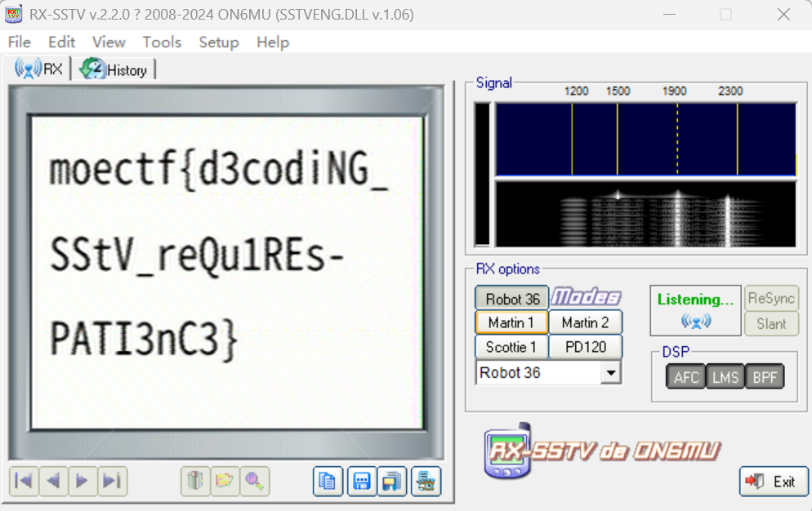Toggle the AFC DSP option
The height and width of the screenshot is (511, 812).
pyautogui.click(x=686, y=376)
